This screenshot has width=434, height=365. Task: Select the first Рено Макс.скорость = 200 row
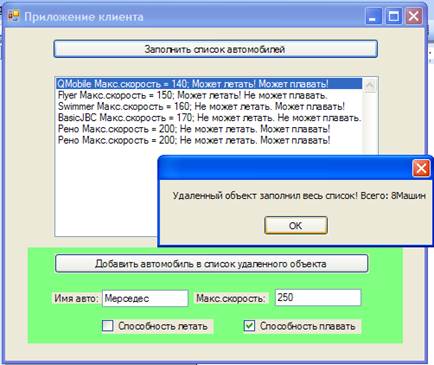209,129
